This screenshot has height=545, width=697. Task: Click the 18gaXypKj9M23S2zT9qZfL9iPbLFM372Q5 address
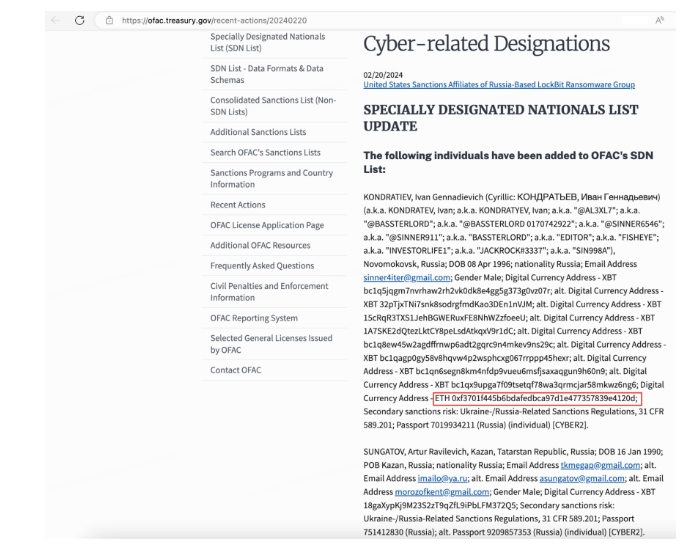pyautogui.click(x=440, y=505)
